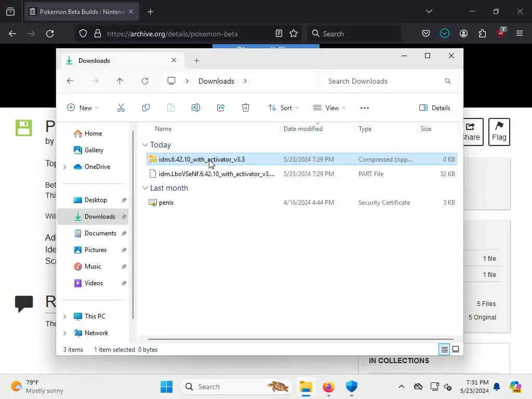Go up one folder level

(x=120, y=81)
